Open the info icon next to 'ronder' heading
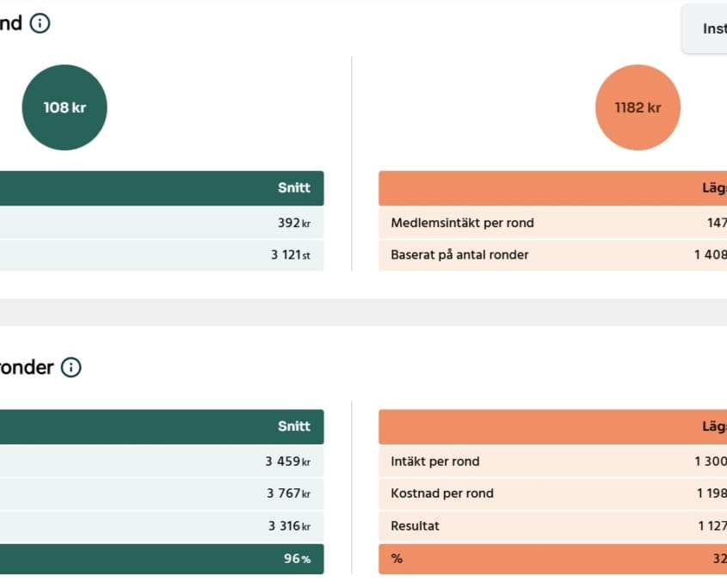 pos(71,368)
